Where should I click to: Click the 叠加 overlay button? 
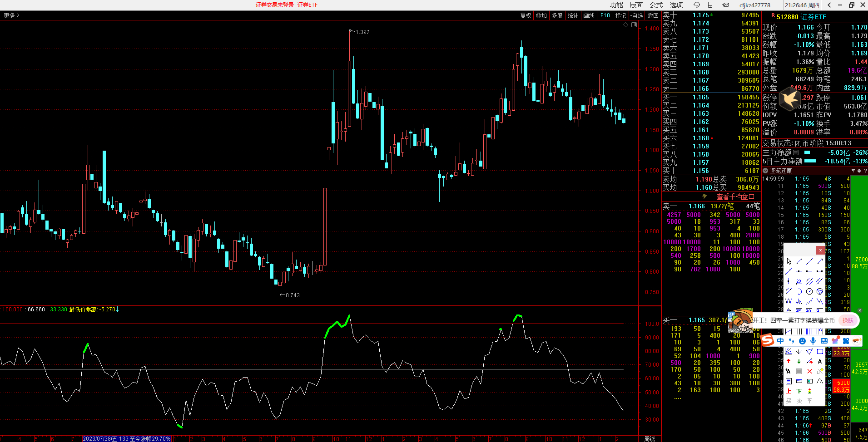[x=541, y=15]
